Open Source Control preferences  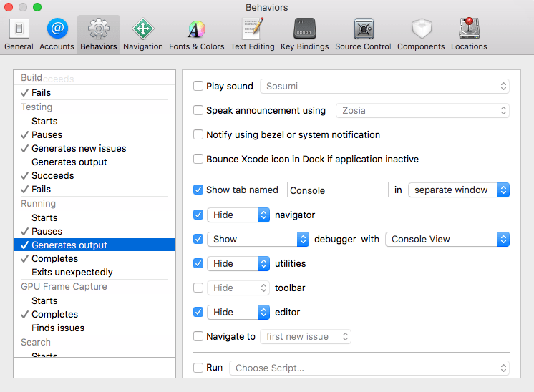tap(363, 34)
